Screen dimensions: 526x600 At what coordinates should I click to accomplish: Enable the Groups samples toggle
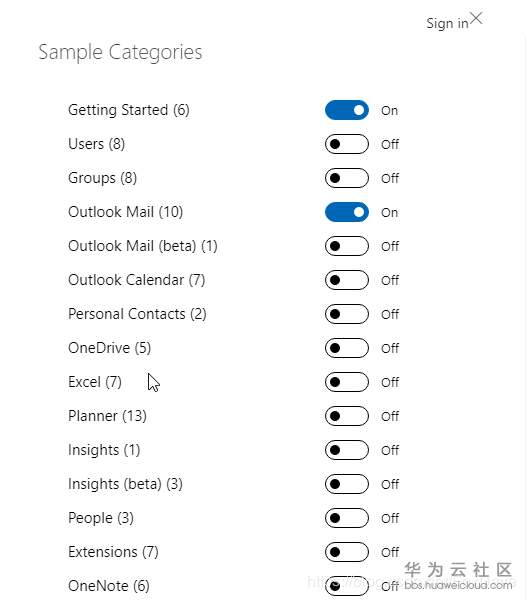pyautogui.click(x=347, y=178)
